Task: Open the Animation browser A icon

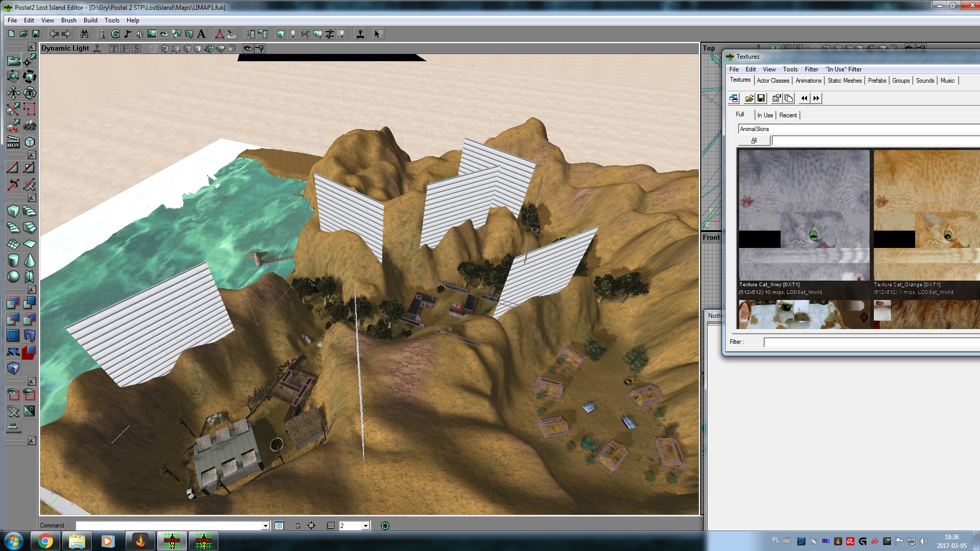Action: pos(201,34)
